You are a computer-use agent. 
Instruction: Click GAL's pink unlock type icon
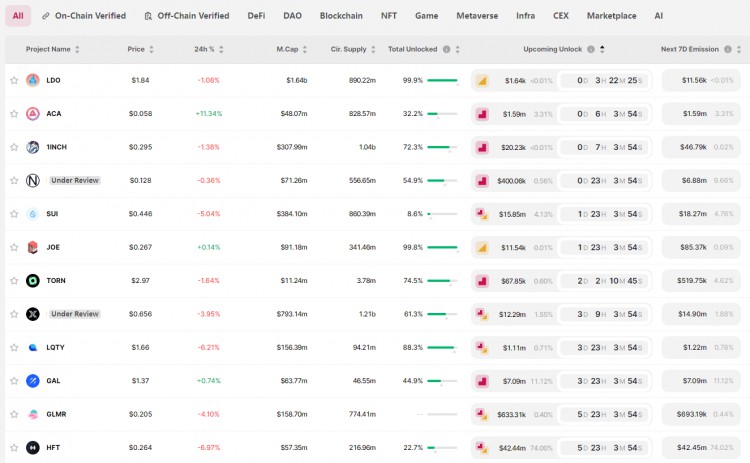pyautogui.click(x=482, y=381)
